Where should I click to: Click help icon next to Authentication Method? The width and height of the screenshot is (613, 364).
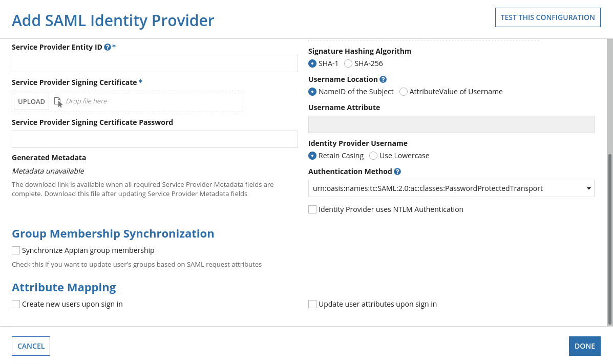coord(397,172)
